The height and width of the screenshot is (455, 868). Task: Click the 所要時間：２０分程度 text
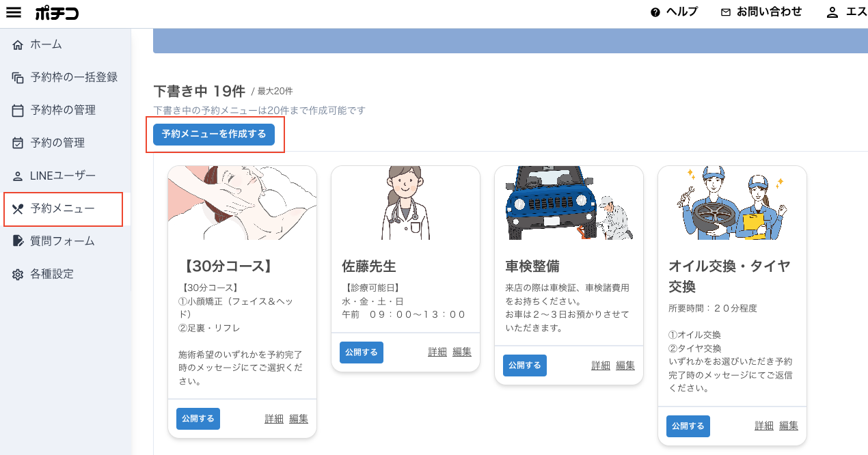pyautogui.click(x=713, y=309)
